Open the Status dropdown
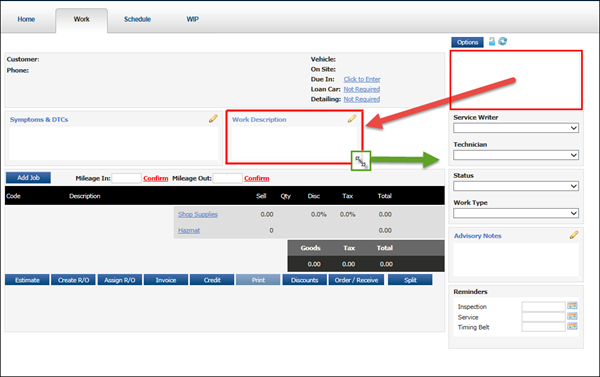The image size is (600, 377). tap(516, 186)
